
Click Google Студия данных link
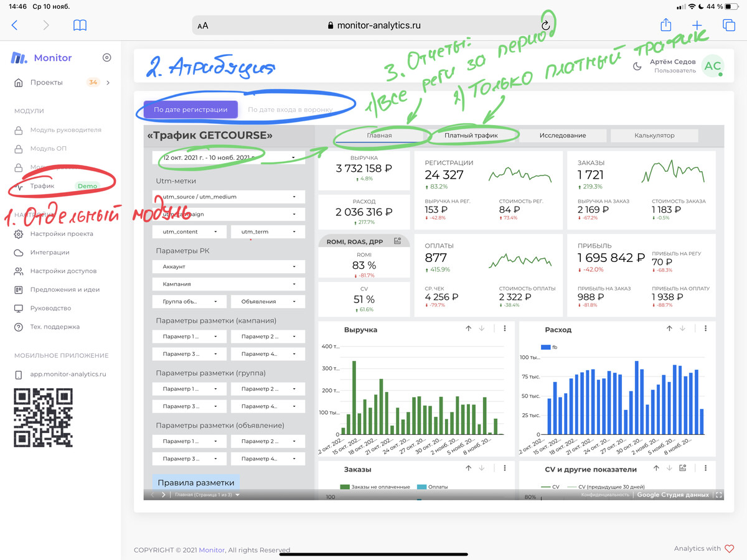673,495
